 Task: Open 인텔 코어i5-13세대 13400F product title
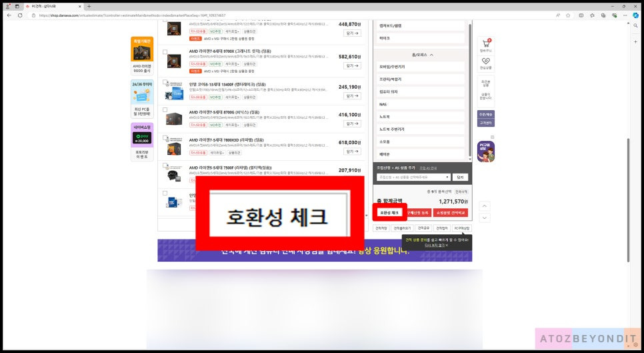point(227,85)
